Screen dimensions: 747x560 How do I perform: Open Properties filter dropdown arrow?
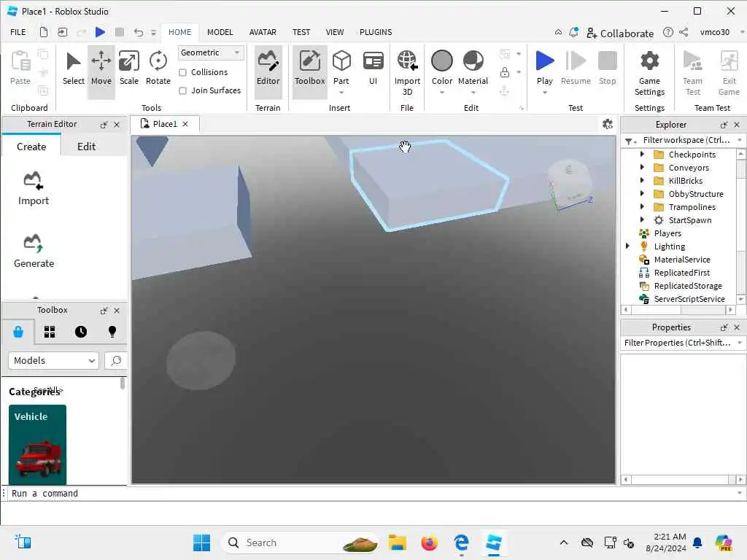click(x=740, y=343)
